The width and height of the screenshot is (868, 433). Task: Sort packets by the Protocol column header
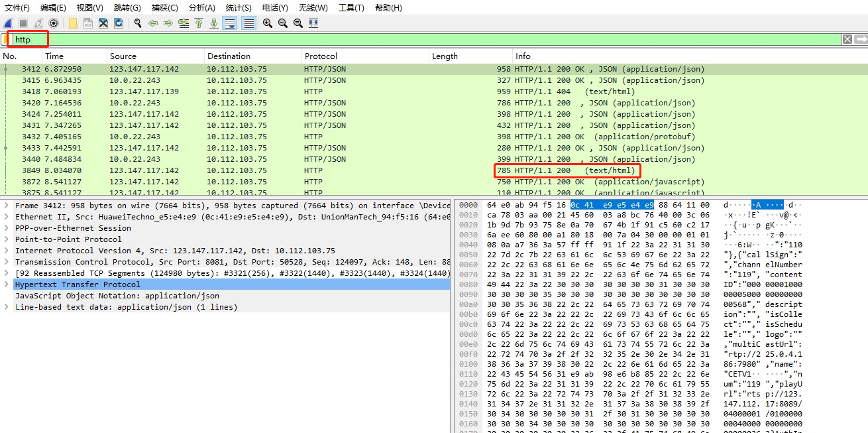(x=321, y=56)
